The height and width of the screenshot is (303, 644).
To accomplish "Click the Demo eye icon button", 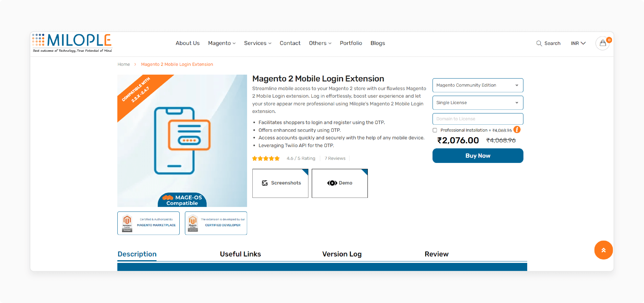I will click(x=332, y=183).
